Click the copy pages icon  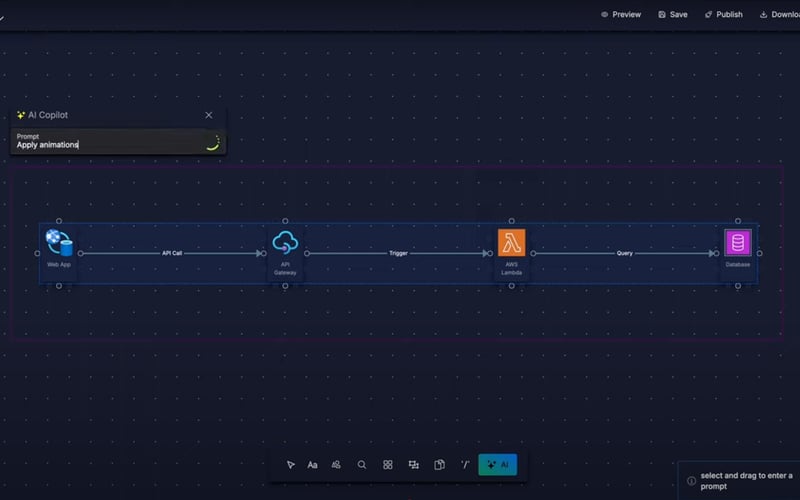(439, 465)
